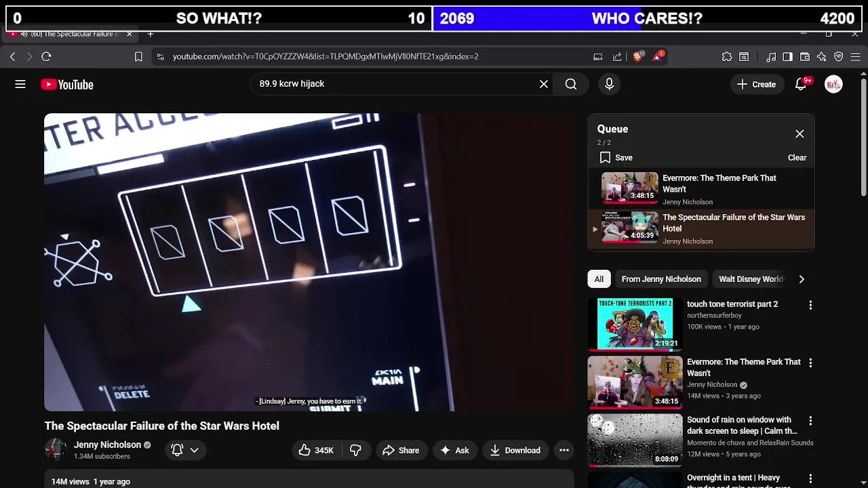This screenshot has width=868, height=488.
Task: Open the Brave Wallet icon
Action: point(805,57)
